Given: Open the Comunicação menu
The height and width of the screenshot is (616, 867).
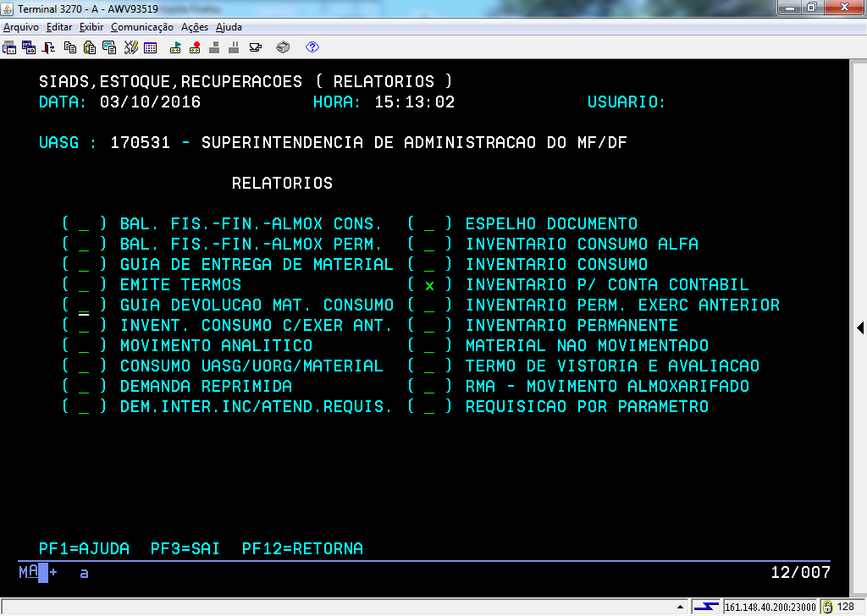Looking at the screenshot, I should (142, 27).
